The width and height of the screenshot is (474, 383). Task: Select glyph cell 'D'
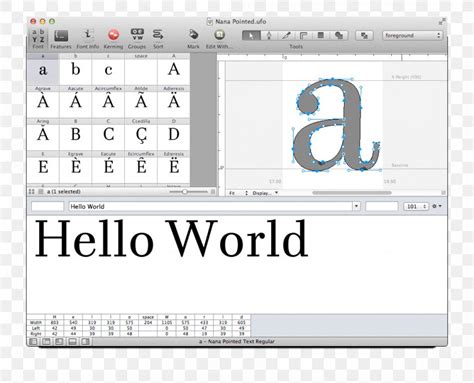pyautogui.click(x=174, y=134)
